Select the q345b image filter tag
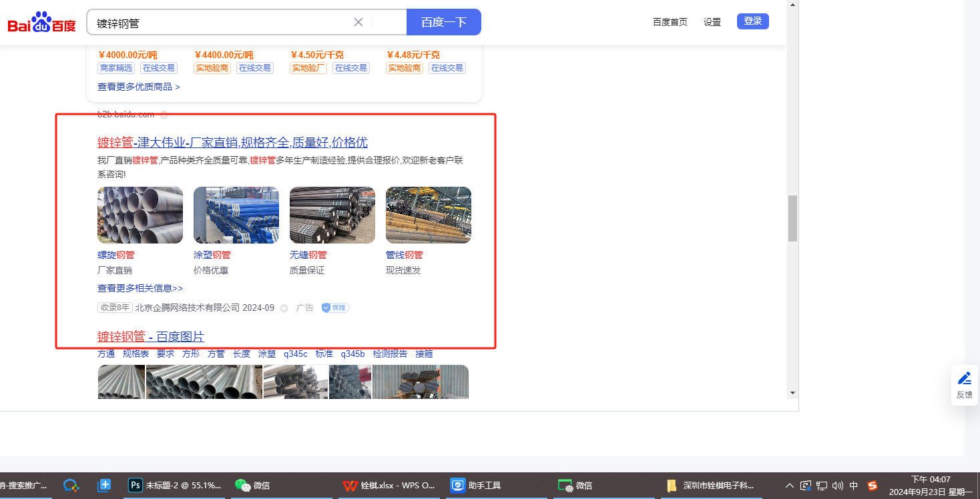 [353, 354]
